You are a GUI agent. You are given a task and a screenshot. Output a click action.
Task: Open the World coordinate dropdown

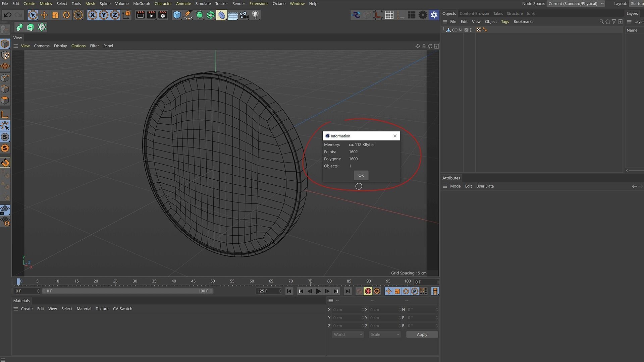click(x=347, y=335)
